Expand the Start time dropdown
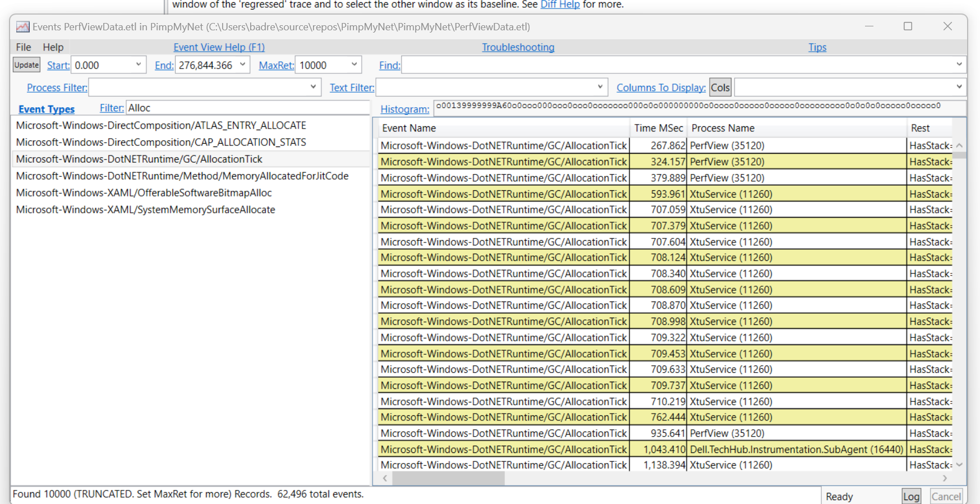Screen dimensions: 980x504 139,65
